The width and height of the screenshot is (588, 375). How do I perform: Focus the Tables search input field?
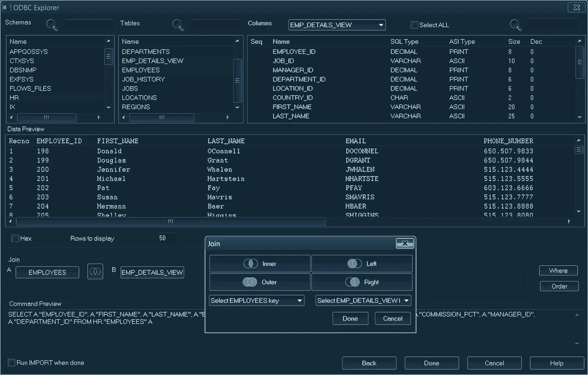(216, 25)
